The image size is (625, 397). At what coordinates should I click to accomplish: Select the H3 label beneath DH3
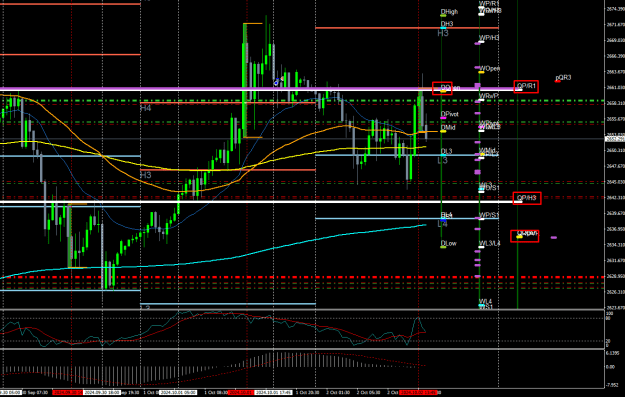click(443, 33)
